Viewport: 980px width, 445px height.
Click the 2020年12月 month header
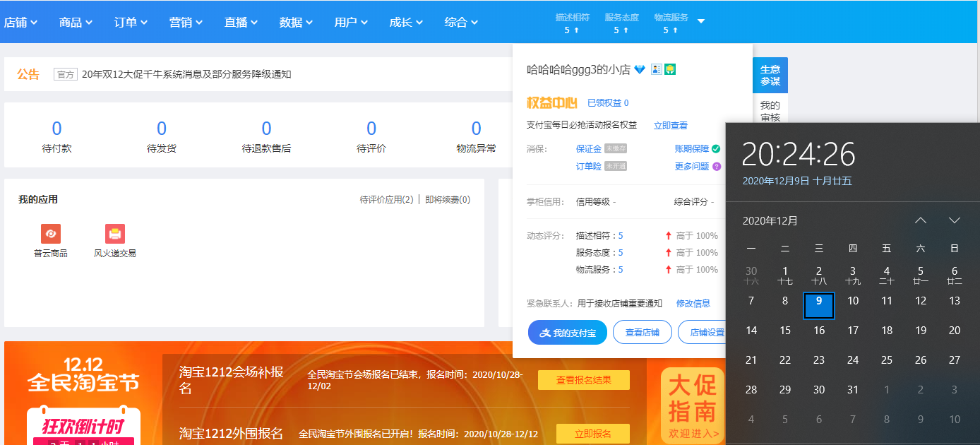770,220
